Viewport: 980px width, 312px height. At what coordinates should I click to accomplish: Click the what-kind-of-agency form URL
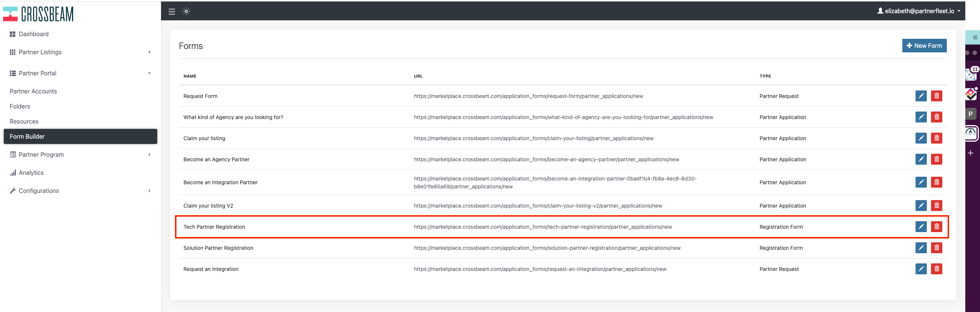[x=563, y=117]
